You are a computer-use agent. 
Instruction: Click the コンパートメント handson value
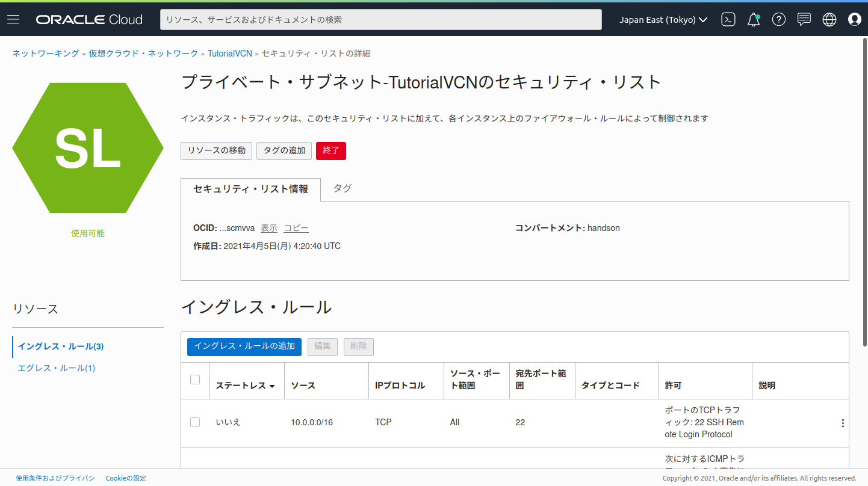coord(604,228)
